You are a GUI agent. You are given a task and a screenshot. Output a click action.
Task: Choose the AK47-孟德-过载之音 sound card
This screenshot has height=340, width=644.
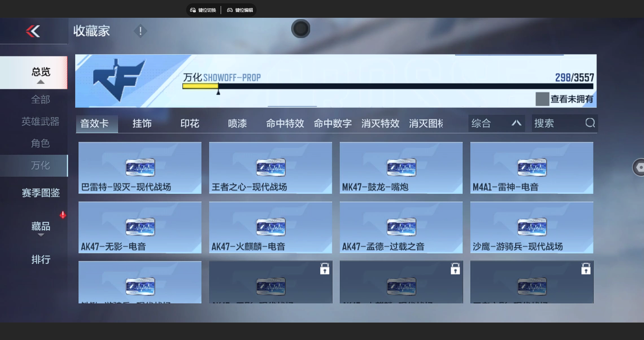tap(401, 227)
